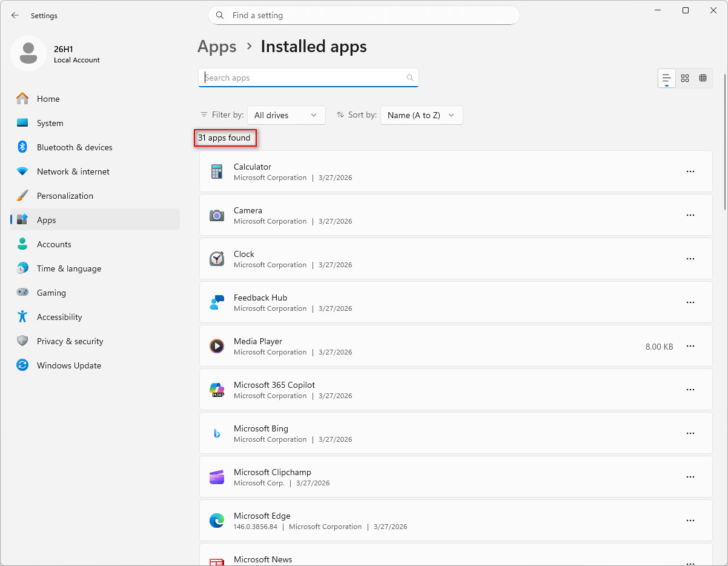Click the Feedback Hub app icon

pyautogui.click(x=217, y=302)
